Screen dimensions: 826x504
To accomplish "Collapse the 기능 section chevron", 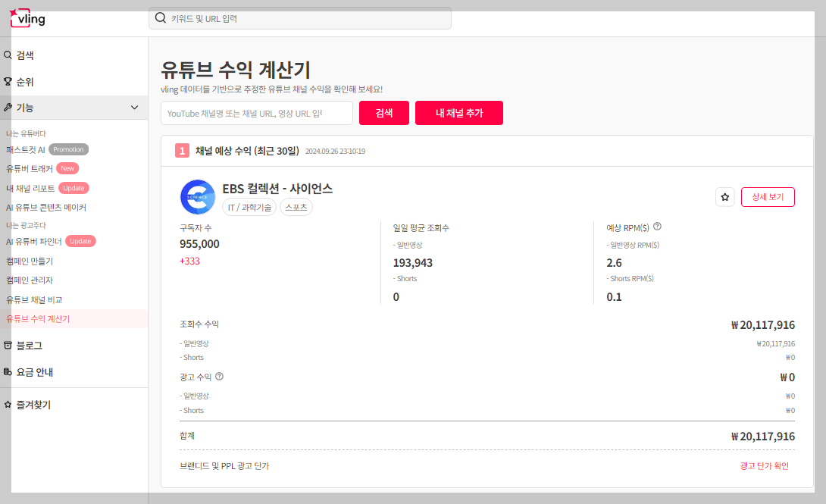I will coord(134,108).
